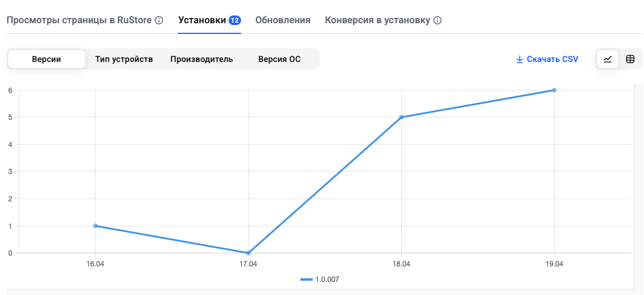Select the Тип устройств segment
644x295 pixels.
pos(124,59)
